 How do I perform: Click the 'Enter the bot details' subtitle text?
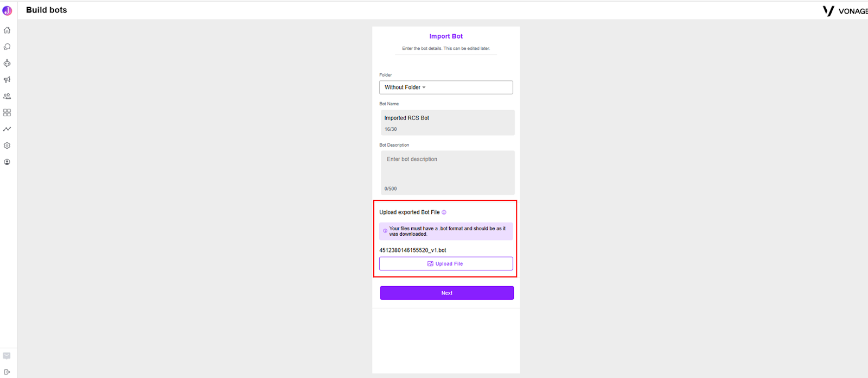point(446,48)
